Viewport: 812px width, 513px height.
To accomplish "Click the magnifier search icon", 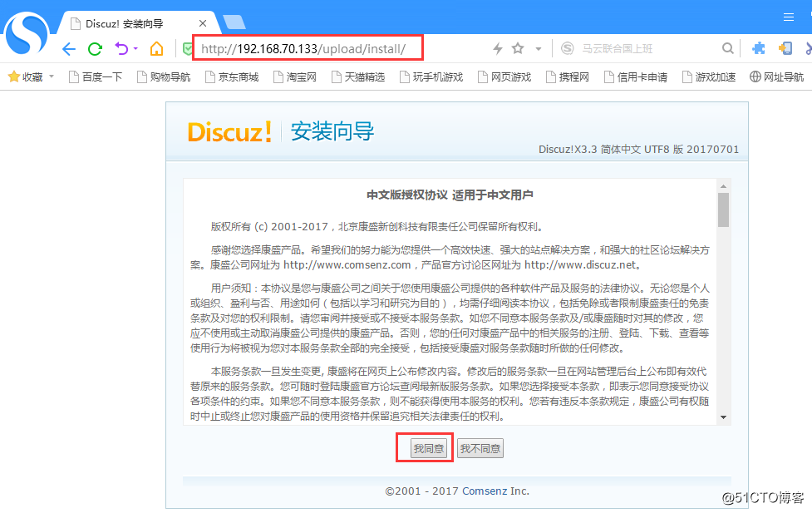I will tap(727, 49).
